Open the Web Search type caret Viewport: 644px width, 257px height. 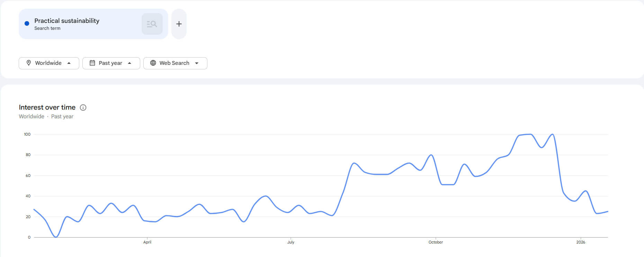(x=197, y=63)
